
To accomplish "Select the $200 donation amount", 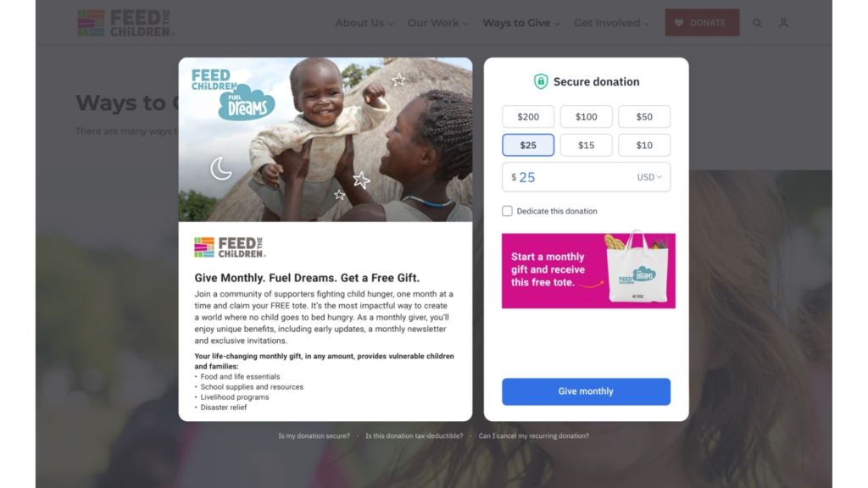I will [528, 117].
